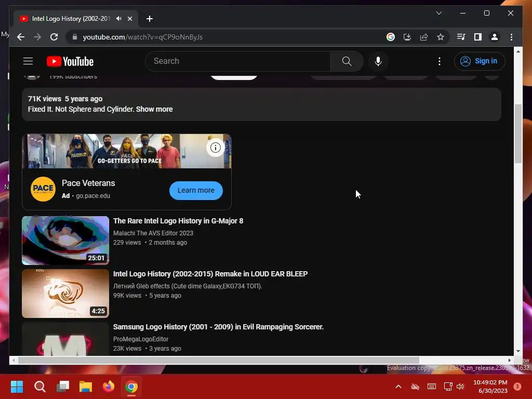Open Chrome three-dot menu

pos(511,37)
